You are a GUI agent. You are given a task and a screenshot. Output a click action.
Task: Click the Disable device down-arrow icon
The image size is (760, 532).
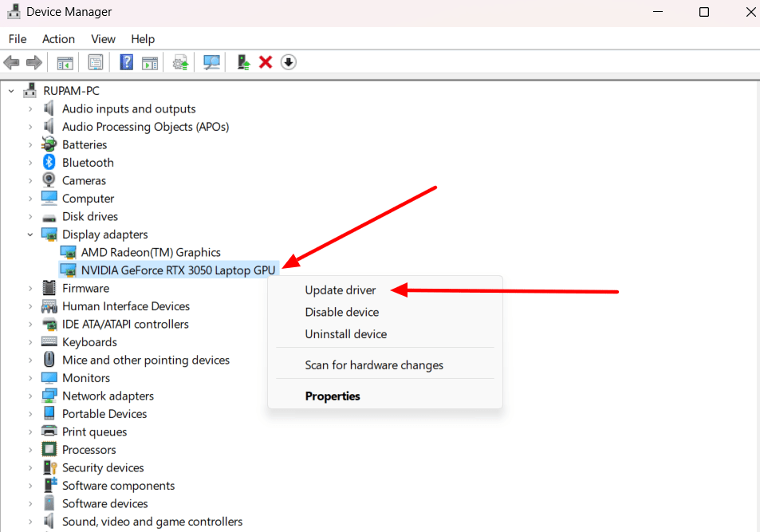pyautogui.click(x=289, y=62)
